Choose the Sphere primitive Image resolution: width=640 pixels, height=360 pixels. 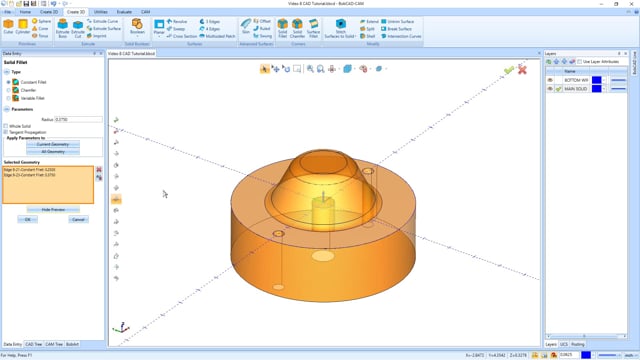[41, 21]
